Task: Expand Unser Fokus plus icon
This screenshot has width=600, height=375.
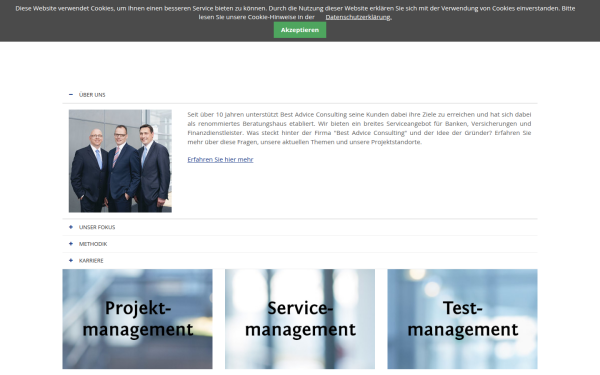Action: pyautogui.click(x=71, y=227)
